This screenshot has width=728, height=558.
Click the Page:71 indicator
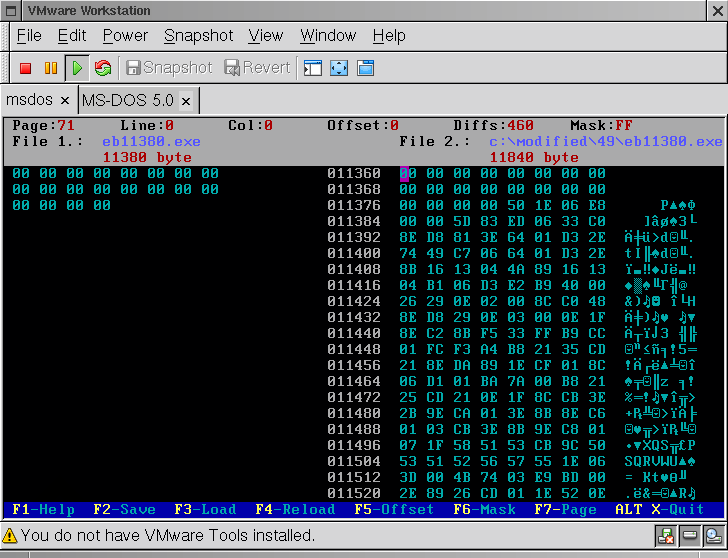43,125
